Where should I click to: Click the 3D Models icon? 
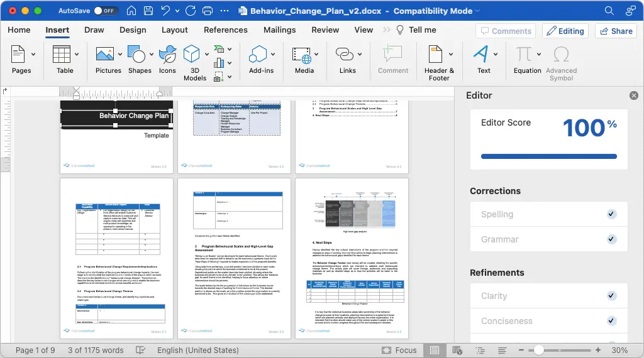coord(191,54)
